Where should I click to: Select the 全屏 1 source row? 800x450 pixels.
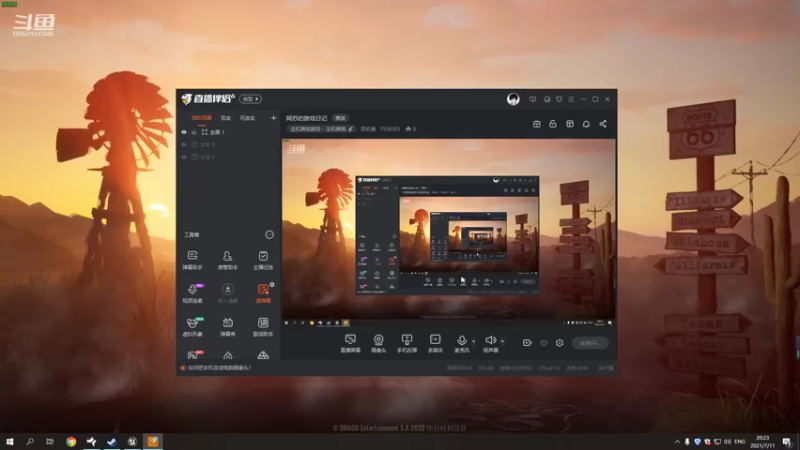(228, 132)
